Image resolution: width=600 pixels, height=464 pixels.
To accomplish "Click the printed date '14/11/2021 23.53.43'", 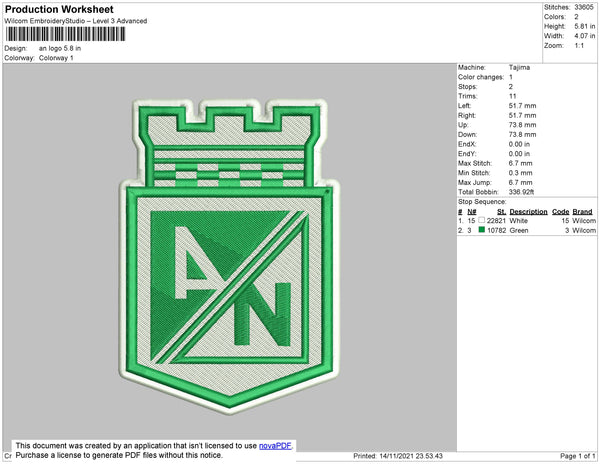I will tap(411, 456).
